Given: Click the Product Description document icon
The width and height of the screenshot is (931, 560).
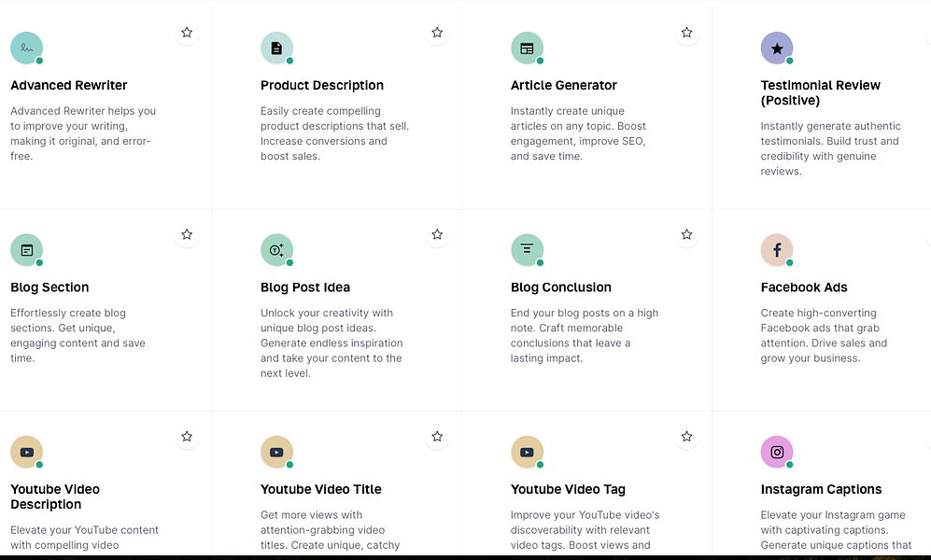Looking at the screenshot, I should [276, 48].
